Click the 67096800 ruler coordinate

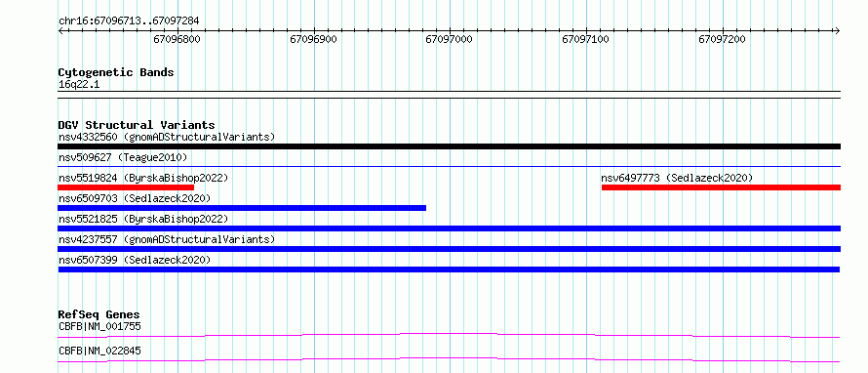coord(177,39)
